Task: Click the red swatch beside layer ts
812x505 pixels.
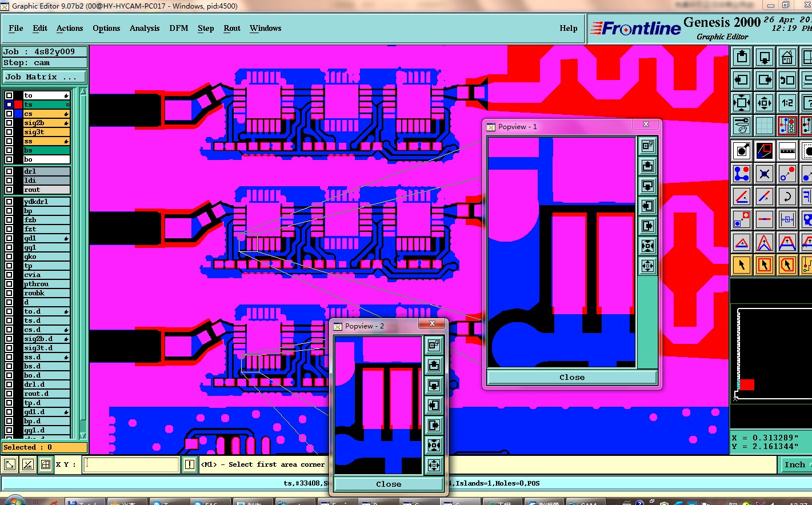Action: 18,105
